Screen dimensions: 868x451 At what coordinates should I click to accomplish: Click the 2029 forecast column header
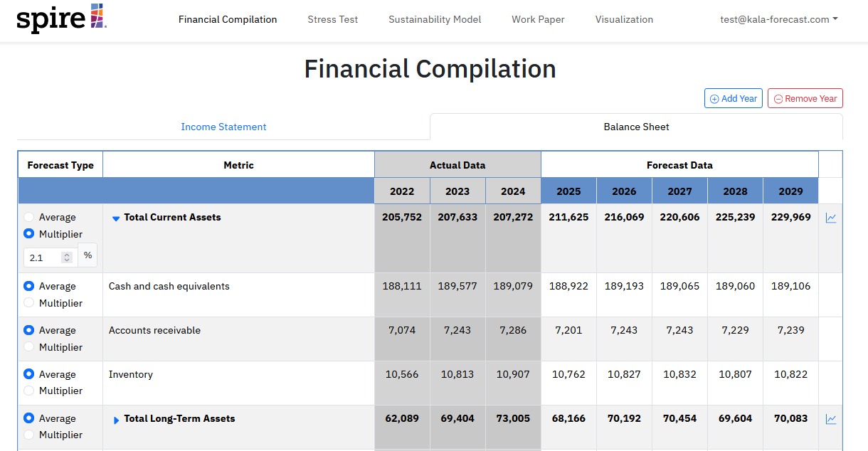tap(790, 191)
